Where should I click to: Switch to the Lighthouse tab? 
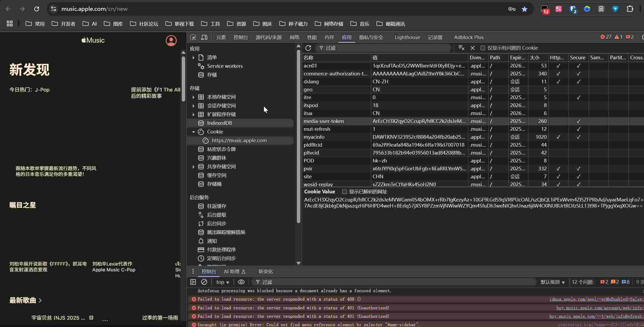pos(407,37)
